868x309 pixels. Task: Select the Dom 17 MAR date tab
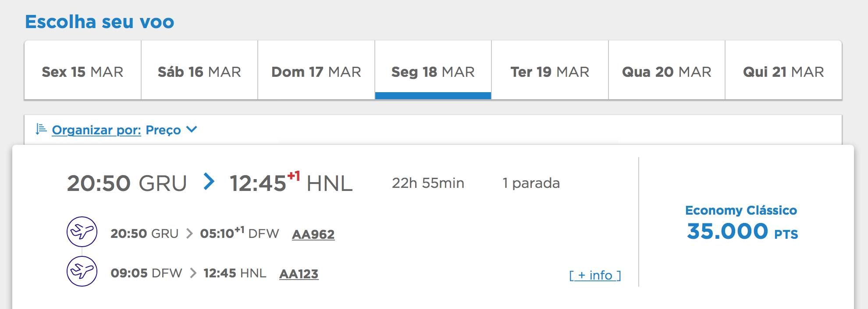(316, 70)
